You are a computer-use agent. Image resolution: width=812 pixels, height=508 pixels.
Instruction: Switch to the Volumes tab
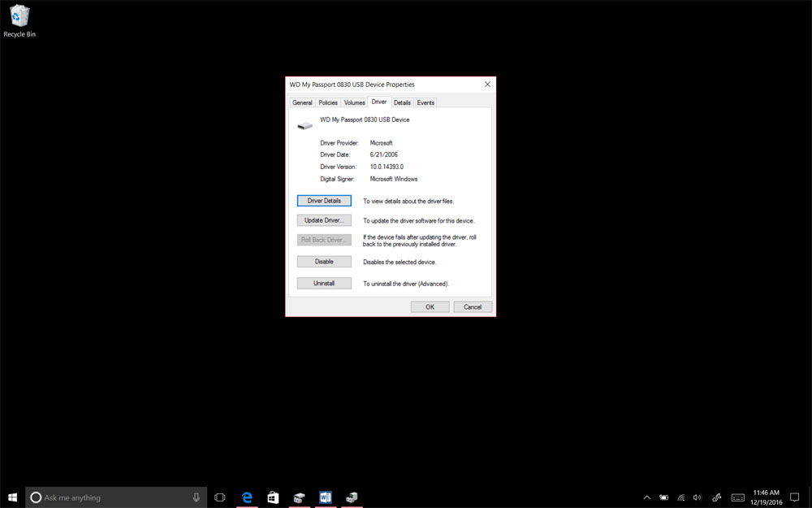(x=354, y=102)
